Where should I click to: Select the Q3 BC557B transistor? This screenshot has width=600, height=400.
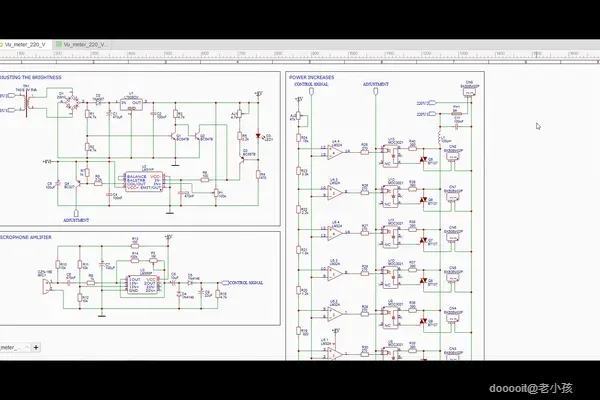click(243, 158)
